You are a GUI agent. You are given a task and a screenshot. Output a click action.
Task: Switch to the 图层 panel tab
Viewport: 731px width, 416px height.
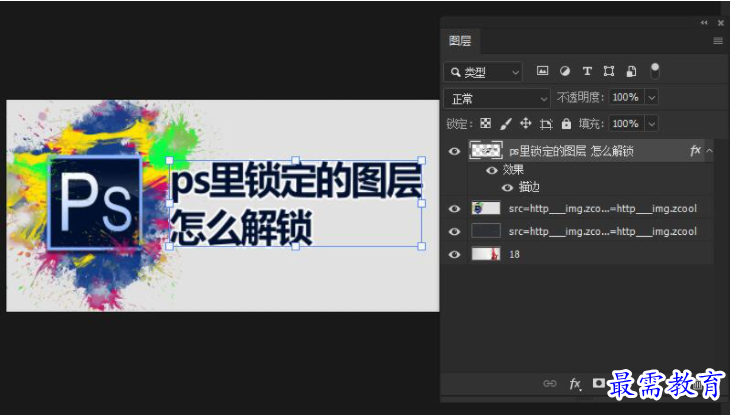pos(460,41)
